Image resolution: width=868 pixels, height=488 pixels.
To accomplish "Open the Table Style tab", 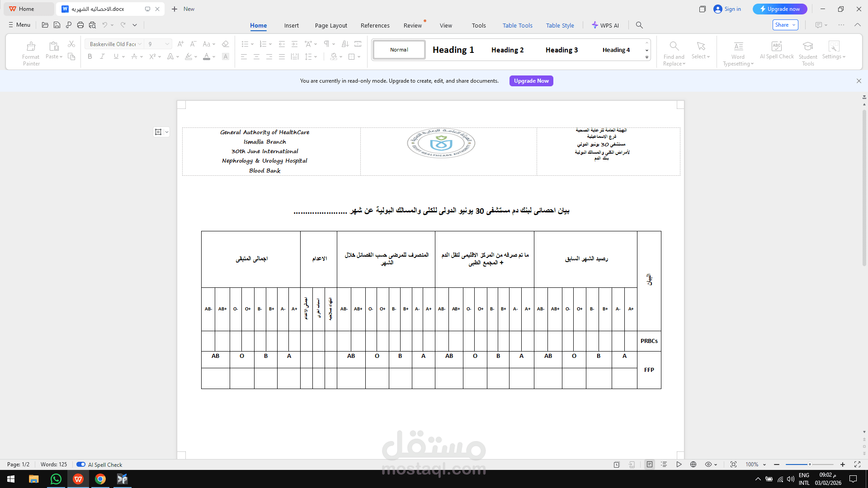I will (x=560, y=25).
